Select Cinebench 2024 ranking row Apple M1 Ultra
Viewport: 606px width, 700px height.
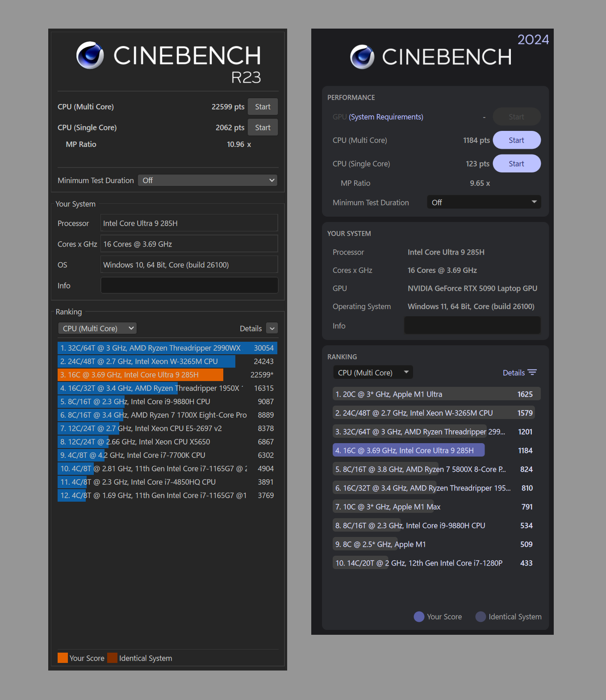coord(437,394)
